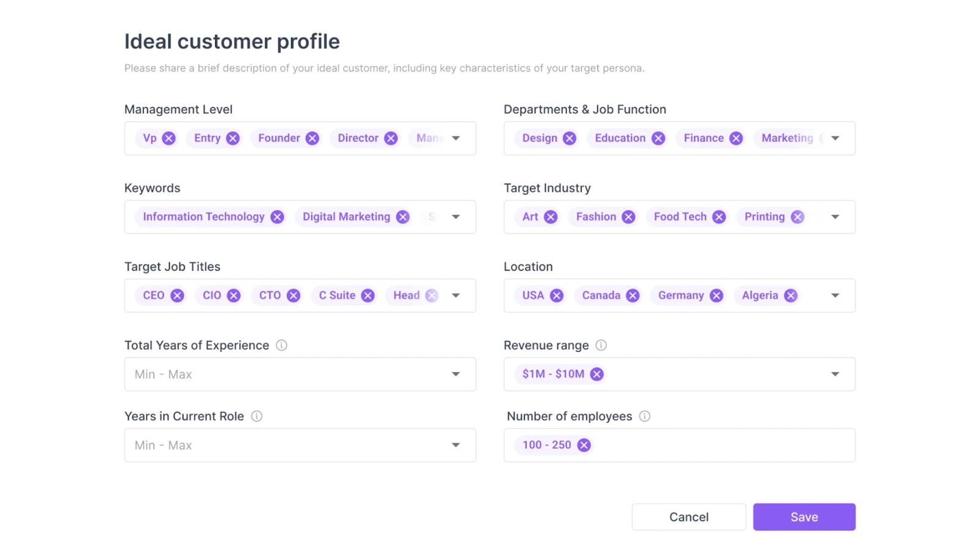
Task: Remove the 100 - 250 employees tag
Action: tap(584, 444)
